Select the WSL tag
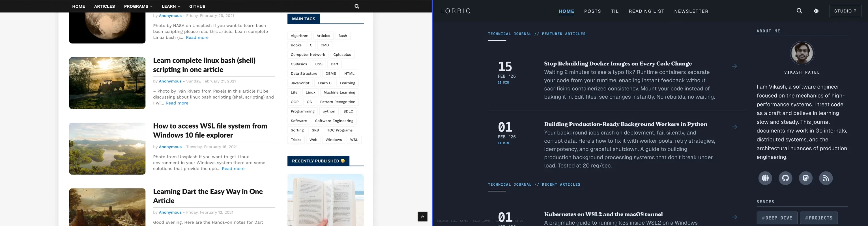 (354, 140)
